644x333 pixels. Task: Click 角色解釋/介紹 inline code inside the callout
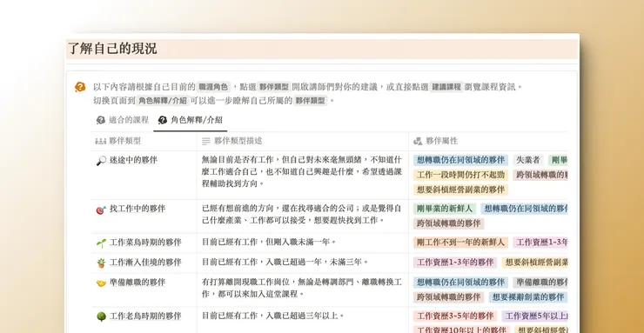tap(163, 101)
